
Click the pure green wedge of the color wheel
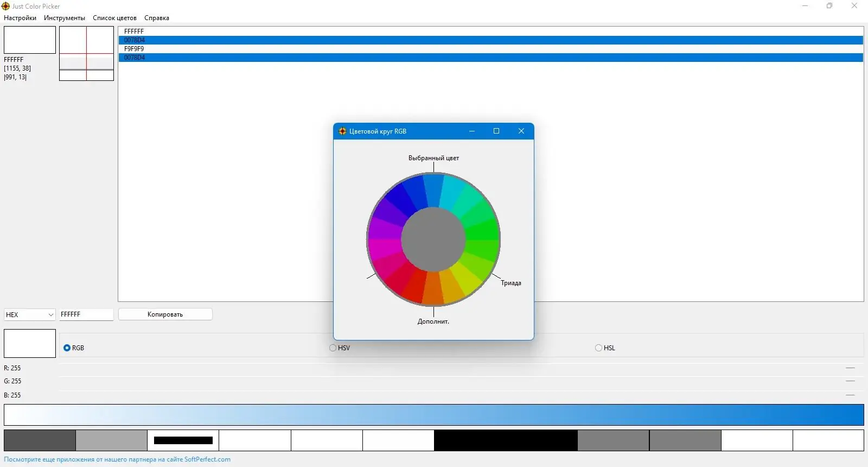tap(482, 230)
